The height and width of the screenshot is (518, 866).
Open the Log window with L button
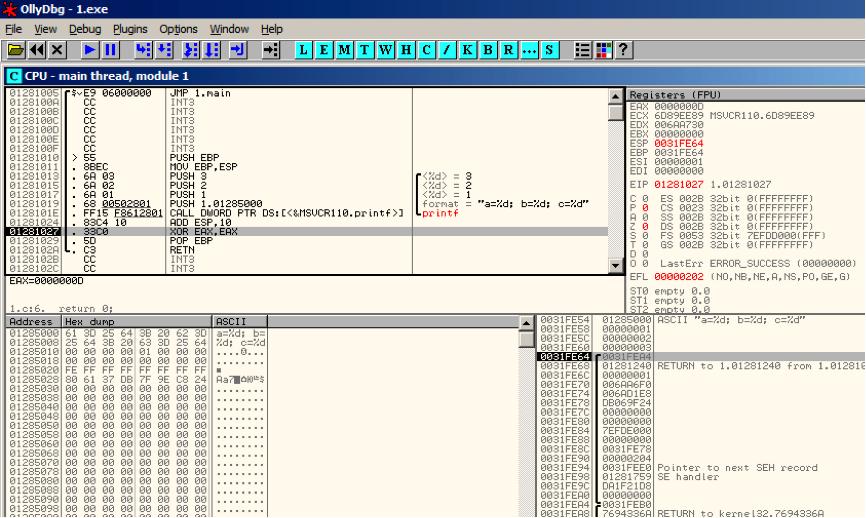tap(303, 50)
